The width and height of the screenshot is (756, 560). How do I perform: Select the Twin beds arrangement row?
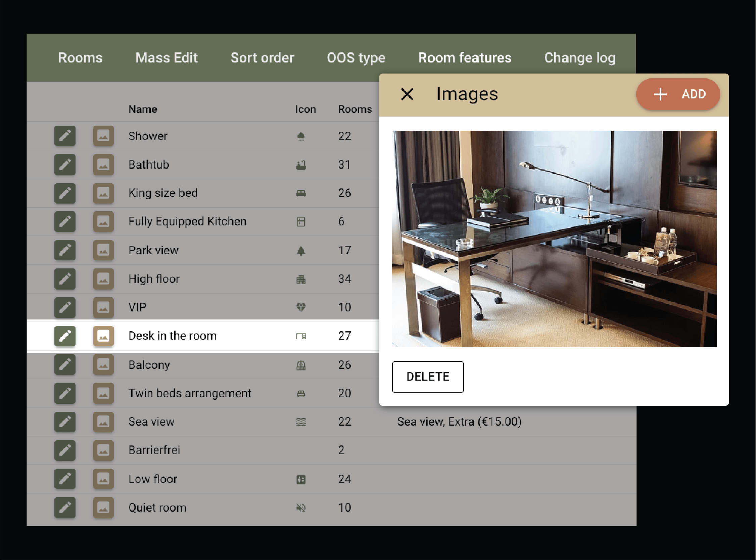click(x=190, y=393)
